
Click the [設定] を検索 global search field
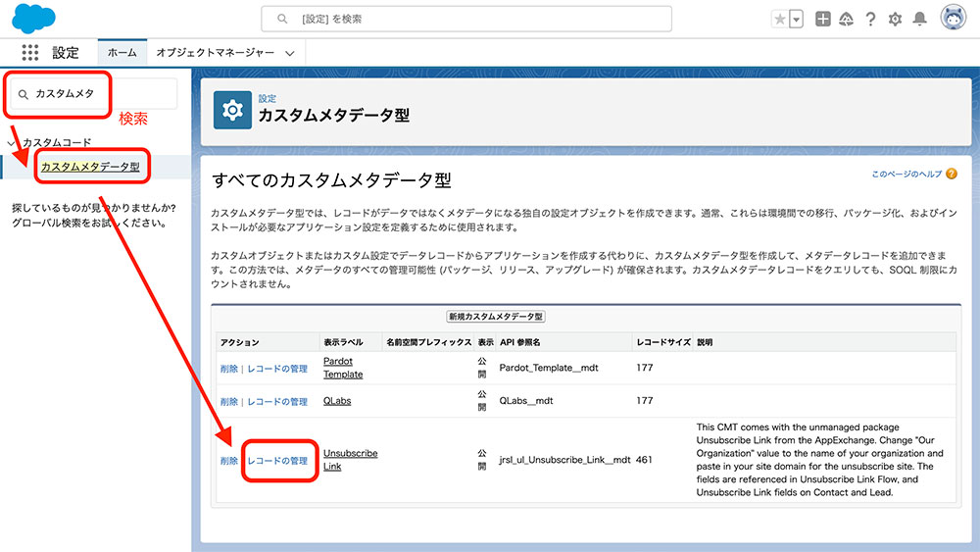pyautogui.click(x=466, y=19)
